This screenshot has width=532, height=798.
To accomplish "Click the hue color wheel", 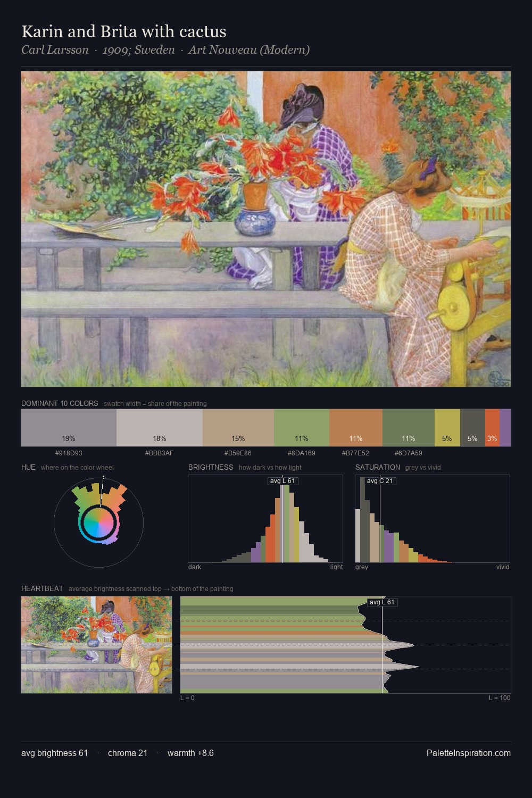I will (98, 522).
